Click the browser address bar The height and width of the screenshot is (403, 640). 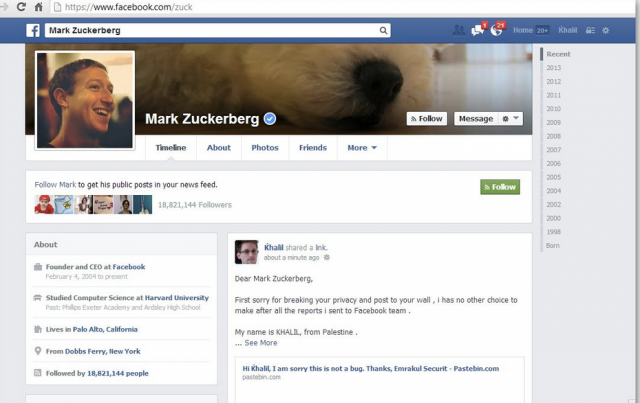[x=343, y=7]
